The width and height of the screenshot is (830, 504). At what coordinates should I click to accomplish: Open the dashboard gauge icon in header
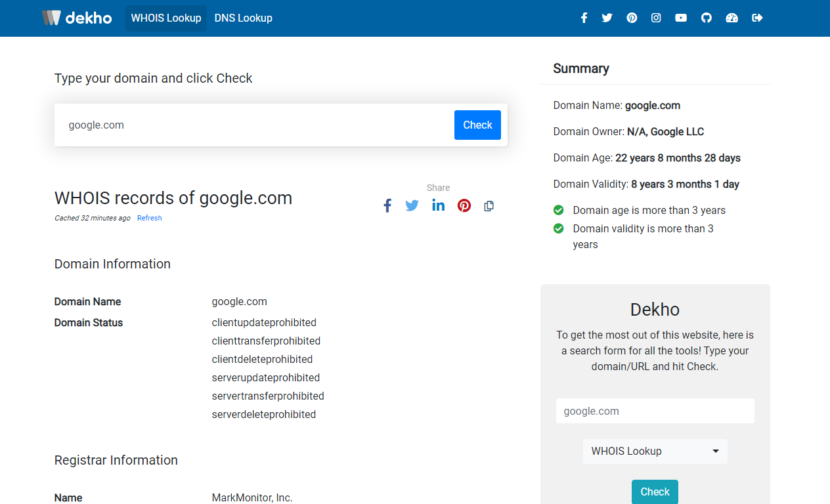coord(732,18)
